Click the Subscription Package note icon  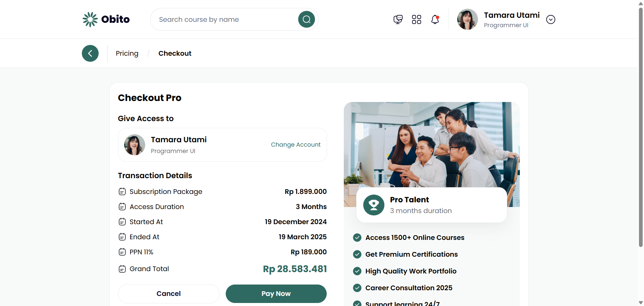point(122,192)
